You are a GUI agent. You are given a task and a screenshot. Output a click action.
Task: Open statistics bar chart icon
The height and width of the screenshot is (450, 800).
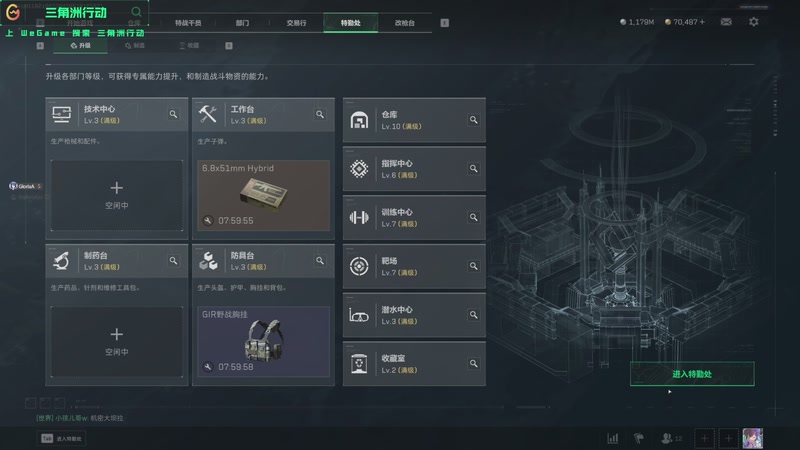613,438
